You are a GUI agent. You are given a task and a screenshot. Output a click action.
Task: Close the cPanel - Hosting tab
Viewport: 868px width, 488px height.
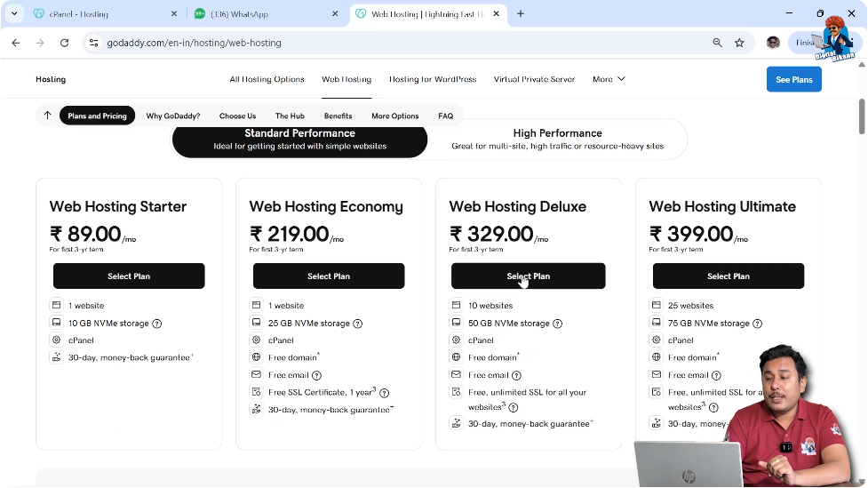(174, 14)
